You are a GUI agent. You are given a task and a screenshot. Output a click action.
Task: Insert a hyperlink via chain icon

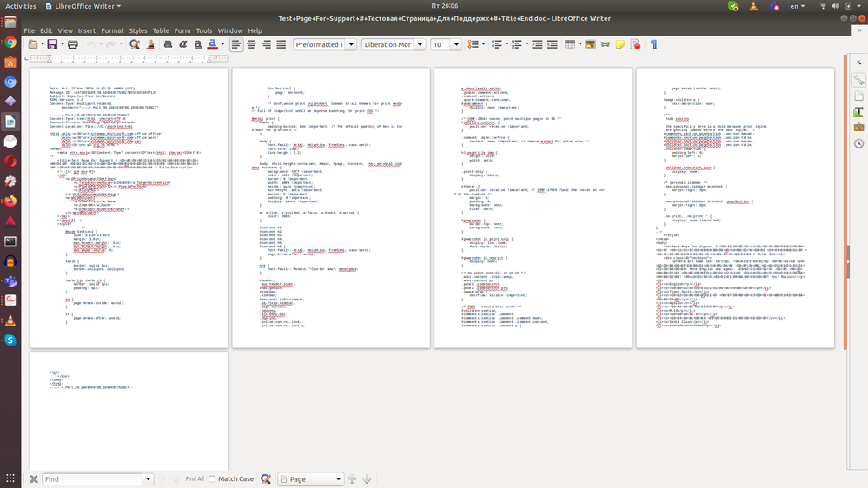[x=605, y=44]
